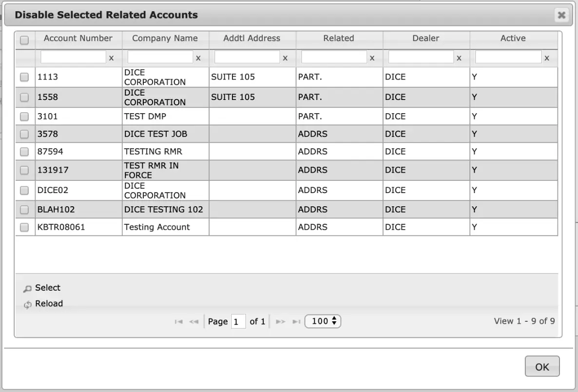This screenshot has height=392, width=578.
Task: Go to last page pager icon
Action: click(296, 322)
